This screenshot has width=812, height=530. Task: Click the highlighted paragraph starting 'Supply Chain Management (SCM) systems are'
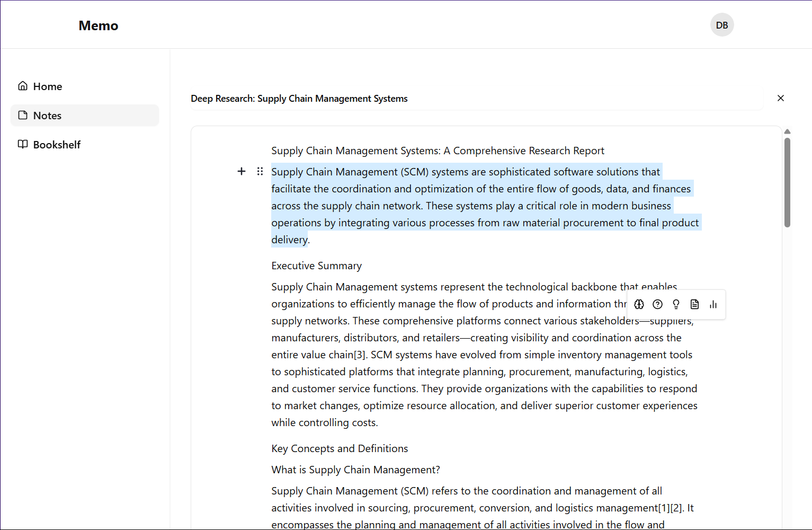pos(485,206)
